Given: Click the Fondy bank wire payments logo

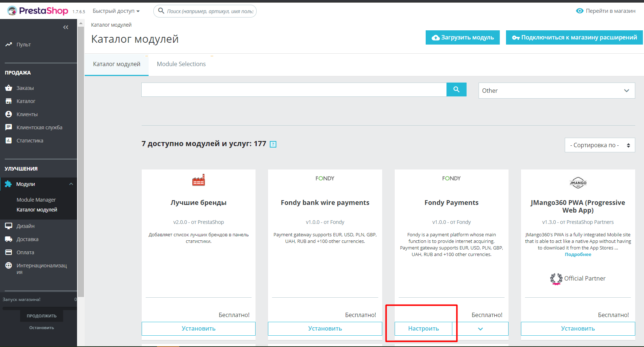Looking at the screenshot, I should tap(325, 178).
